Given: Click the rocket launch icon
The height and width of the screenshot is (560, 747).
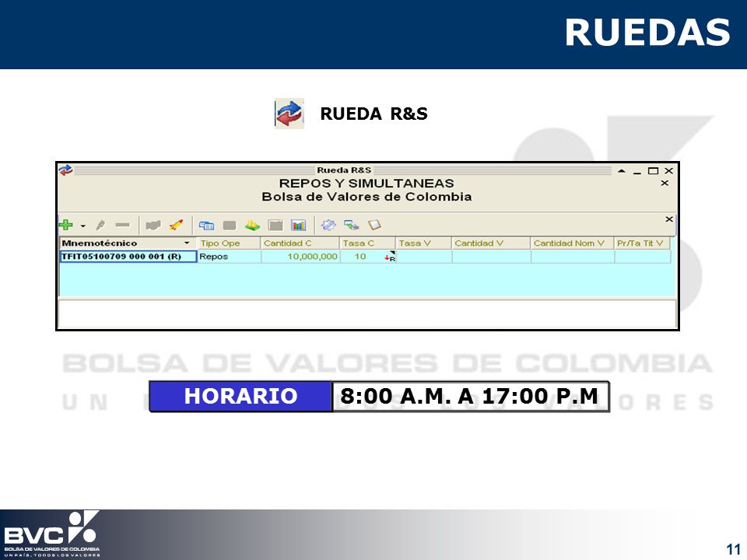Looking at the screenshot, I should (x=177, y=225).
